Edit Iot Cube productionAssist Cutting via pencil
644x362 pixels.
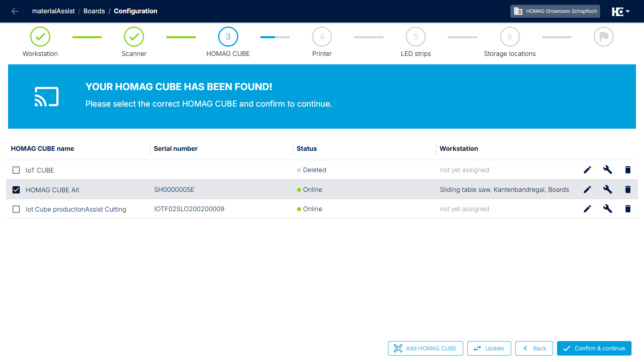click(x=588, y=209)
